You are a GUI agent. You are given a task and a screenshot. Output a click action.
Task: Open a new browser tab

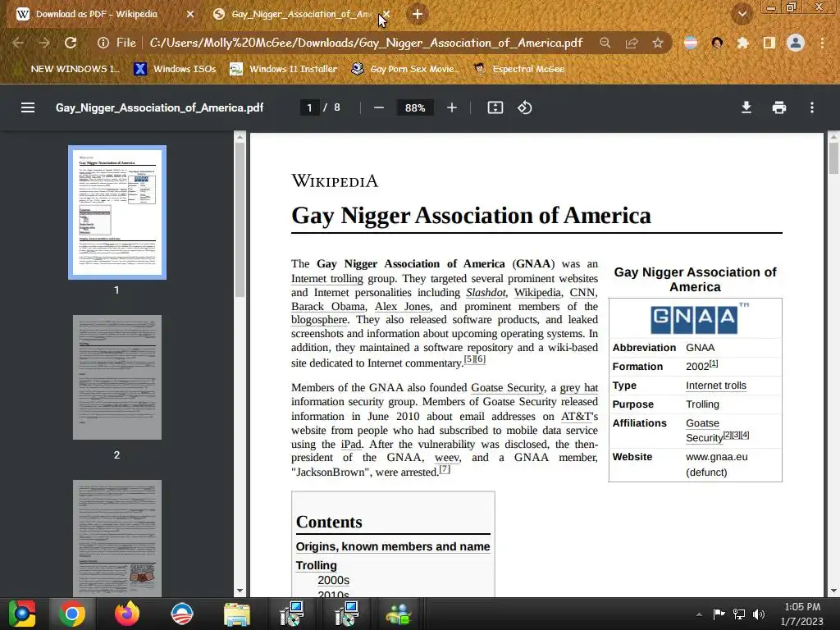point(418,15)
